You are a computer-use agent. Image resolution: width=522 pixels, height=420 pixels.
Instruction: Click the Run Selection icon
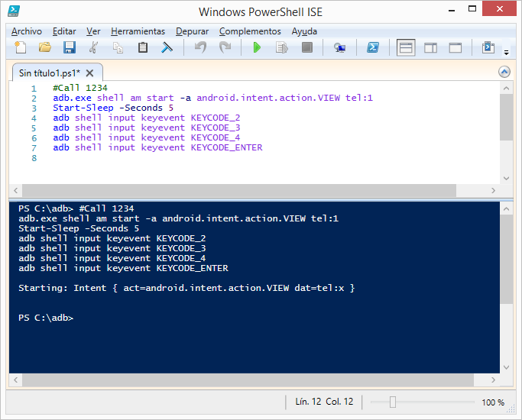click(x=281, y=47)
